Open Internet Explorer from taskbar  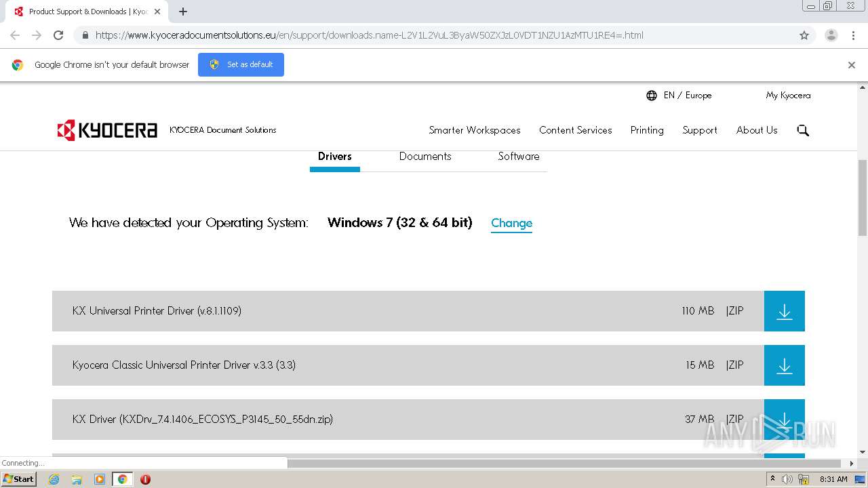54,479
